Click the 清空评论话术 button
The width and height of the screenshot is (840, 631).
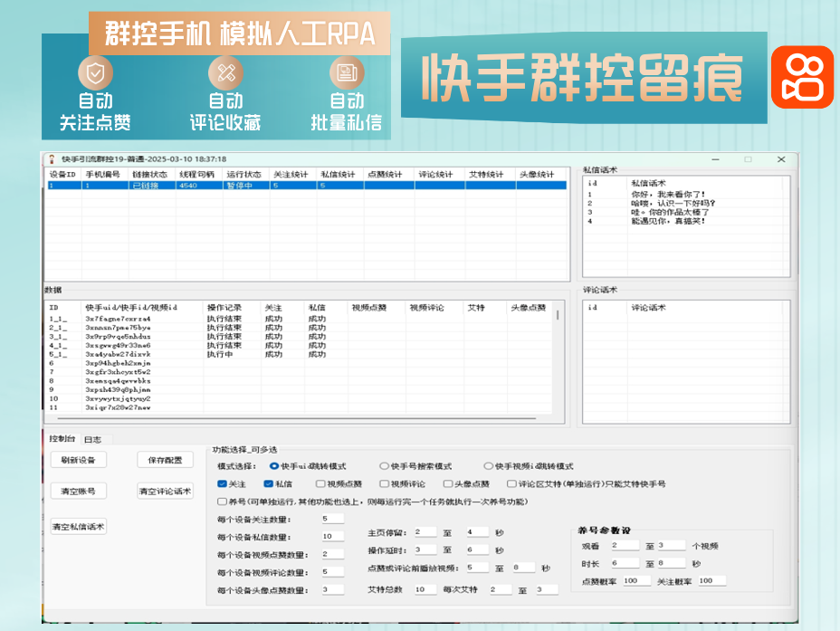click(x=165, y=491)
